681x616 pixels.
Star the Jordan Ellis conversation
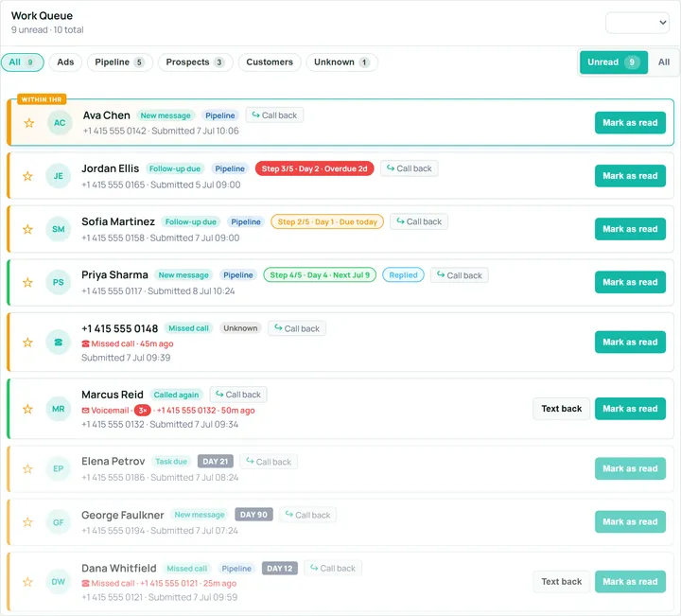point(27,176)
